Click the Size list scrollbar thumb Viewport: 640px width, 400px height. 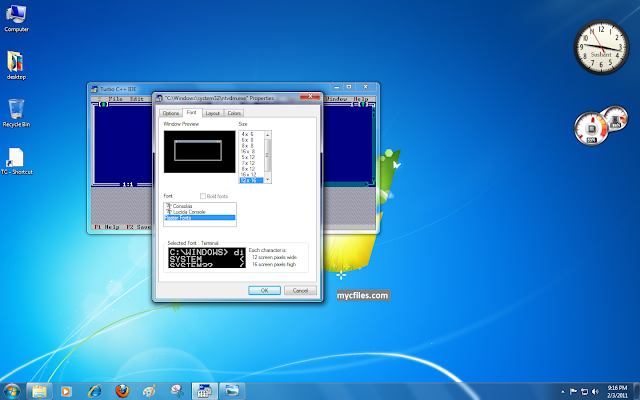pyautogui.click(x=268, y=155)
